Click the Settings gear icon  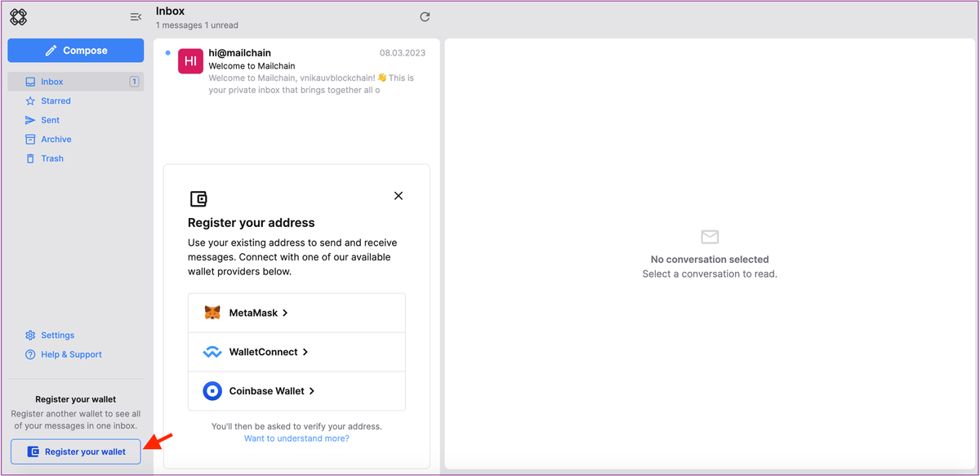click(x=30, y=336)
